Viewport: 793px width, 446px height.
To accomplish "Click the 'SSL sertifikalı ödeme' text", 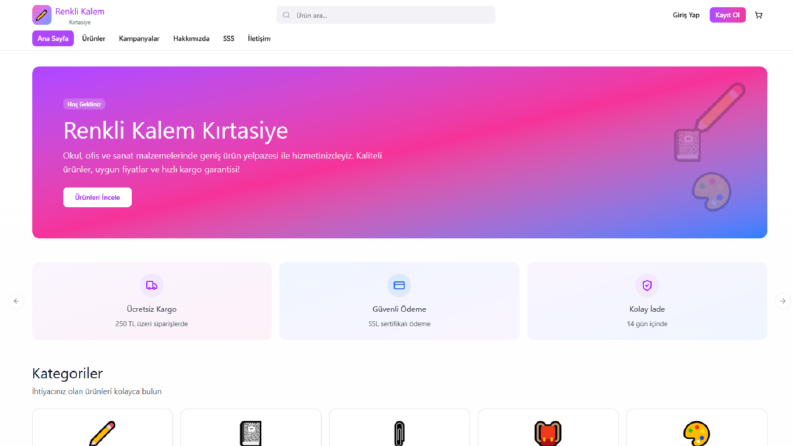I will (x=400, y=324).
